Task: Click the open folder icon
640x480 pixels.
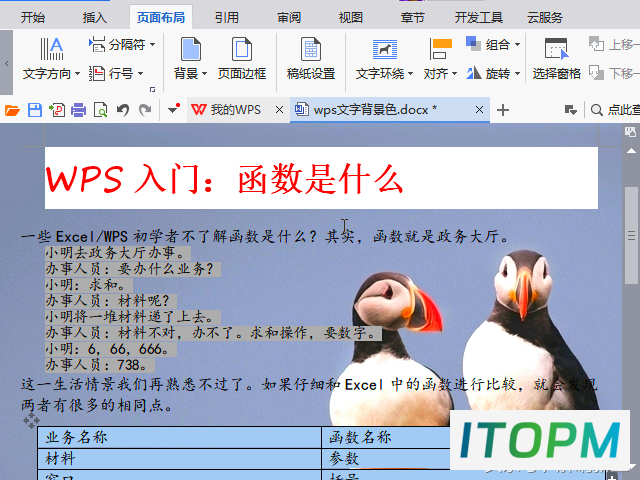Action: (x=12, y=110)
